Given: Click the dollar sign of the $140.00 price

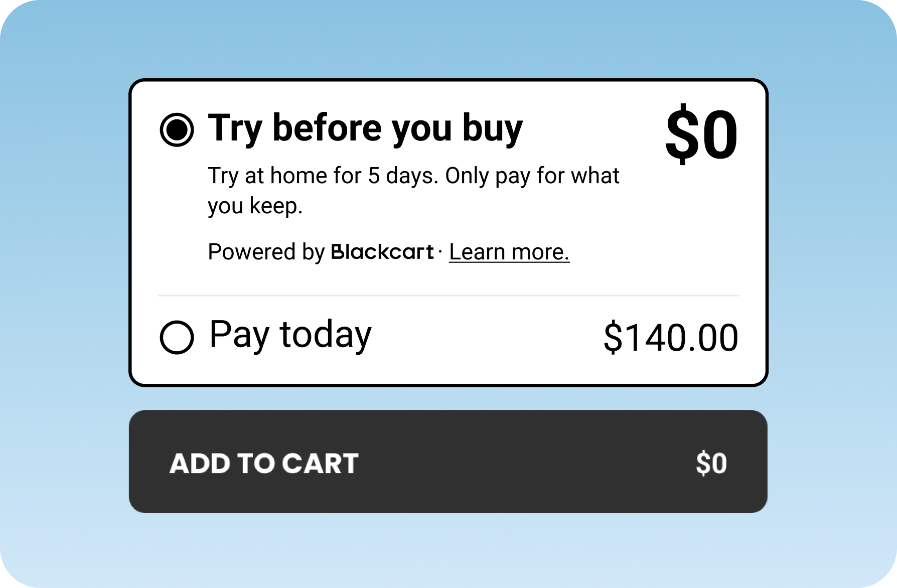Looking at the screenshot, I should coord(613,338).
